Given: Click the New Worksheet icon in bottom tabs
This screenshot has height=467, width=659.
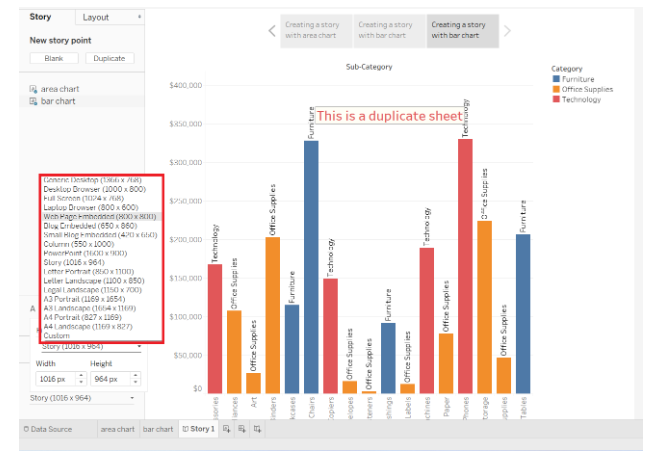Looking at the screenshot, I should click(227, 429).
